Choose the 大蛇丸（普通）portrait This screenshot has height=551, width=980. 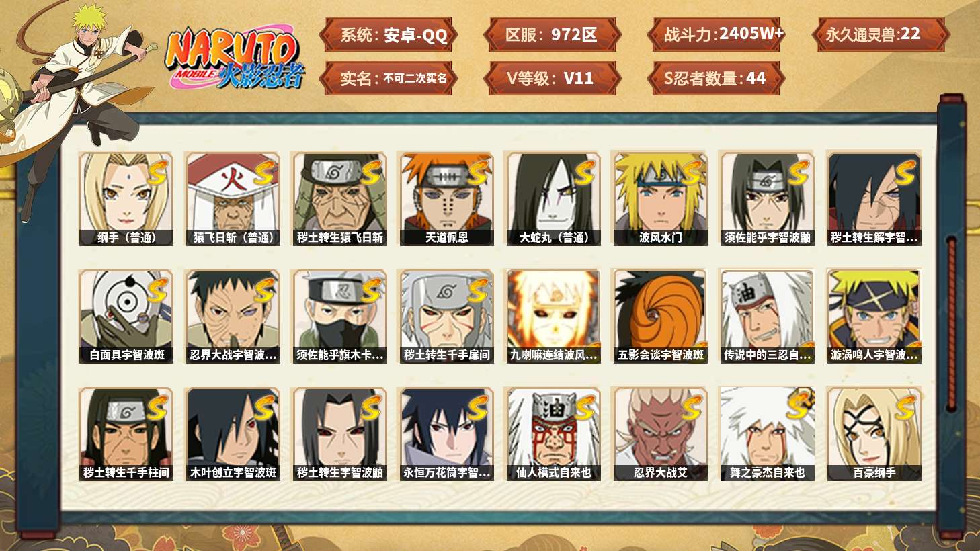553,198
